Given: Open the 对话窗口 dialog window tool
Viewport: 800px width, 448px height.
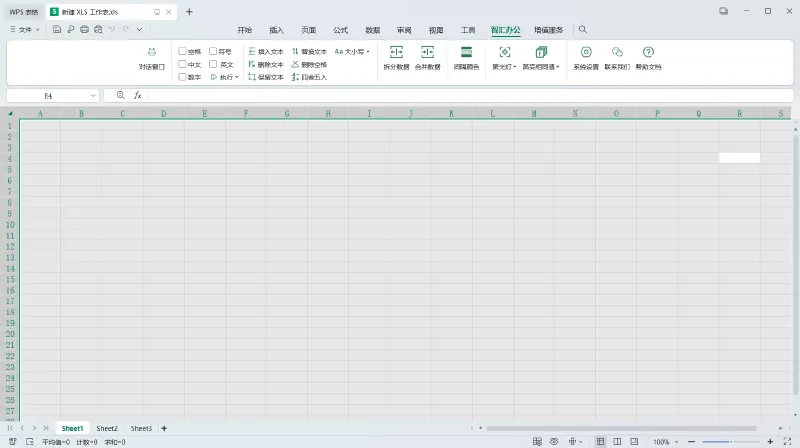Looking at the screenshot, I should [x=152, y=59].
